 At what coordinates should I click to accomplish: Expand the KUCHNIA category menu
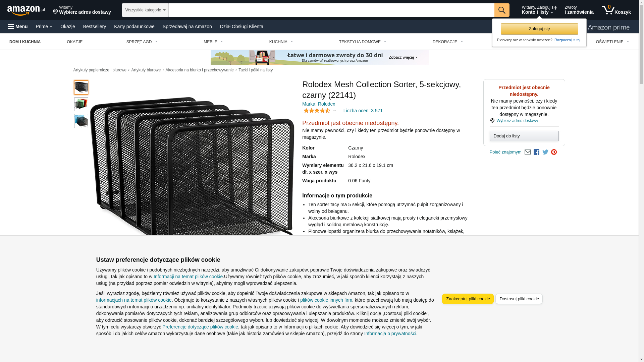pos(281,42)
